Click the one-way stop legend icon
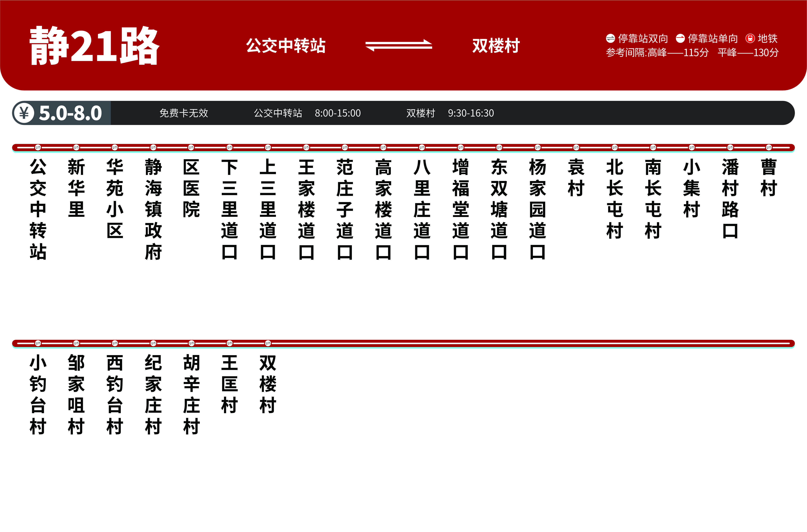807x532 pixels. (680, 38)
